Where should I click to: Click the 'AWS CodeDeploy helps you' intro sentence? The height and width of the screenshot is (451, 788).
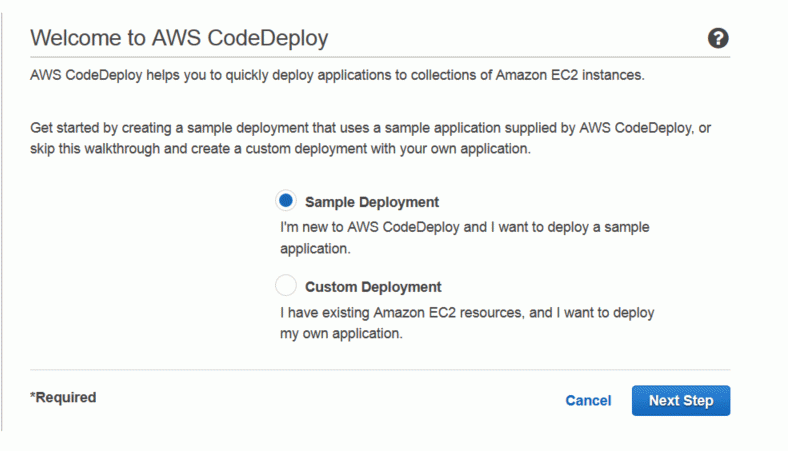click(337, 75)
